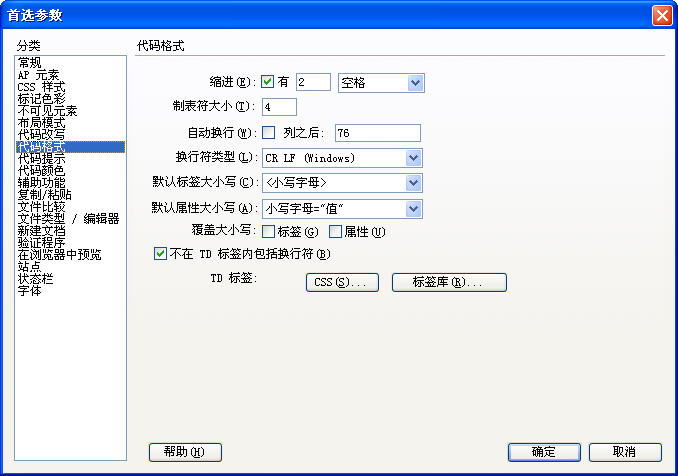Click the 列之后 field showing 76
Screen dimensions: 678x476
point(377,133)
